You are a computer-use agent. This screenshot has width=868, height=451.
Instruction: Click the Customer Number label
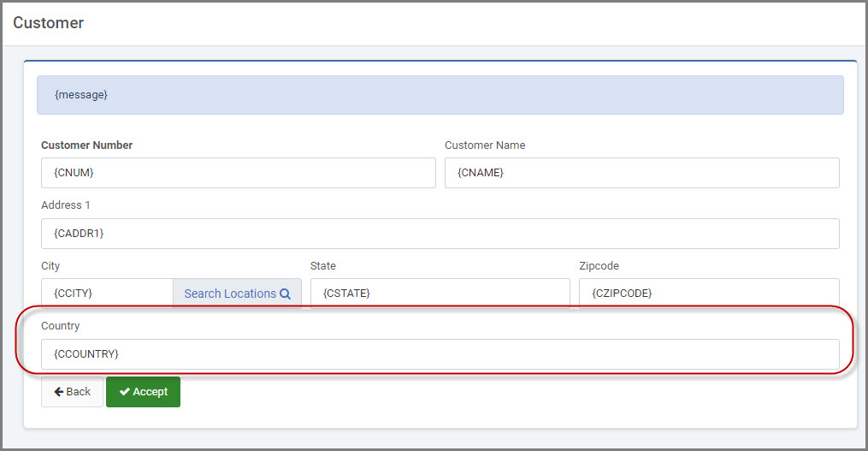point(87,145)
